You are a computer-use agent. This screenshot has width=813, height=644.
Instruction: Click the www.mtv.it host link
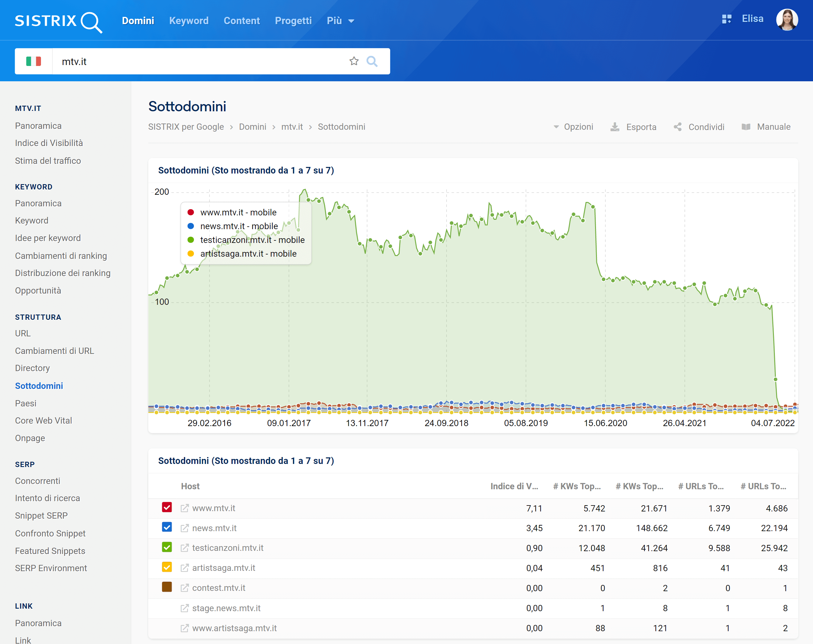[214, 508]
